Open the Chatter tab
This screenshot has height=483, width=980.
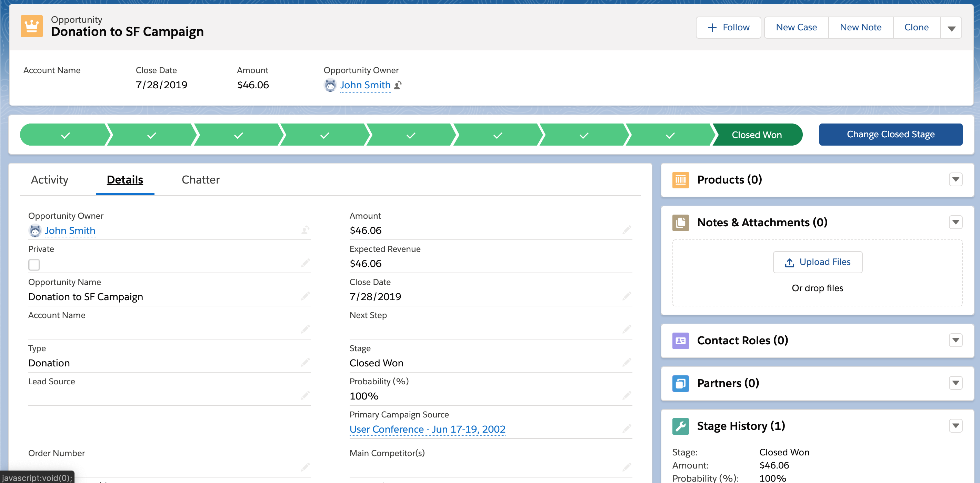point(200,180)
